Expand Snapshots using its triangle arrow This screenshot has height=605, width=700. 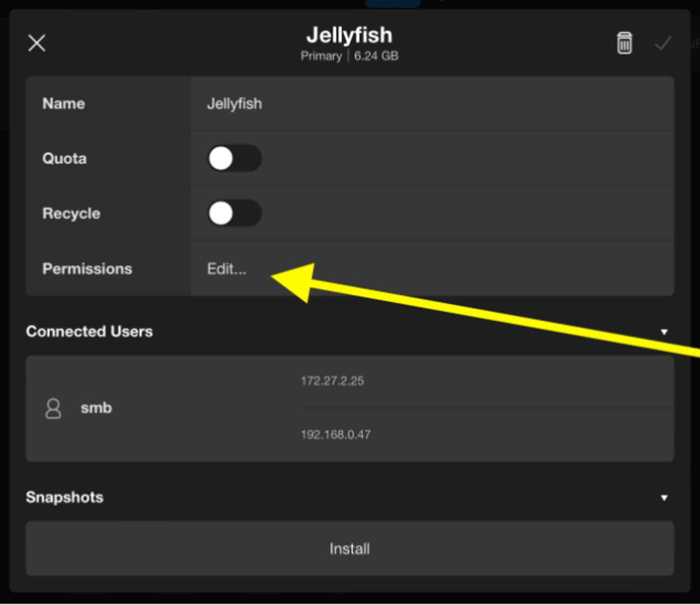(664, 497)
